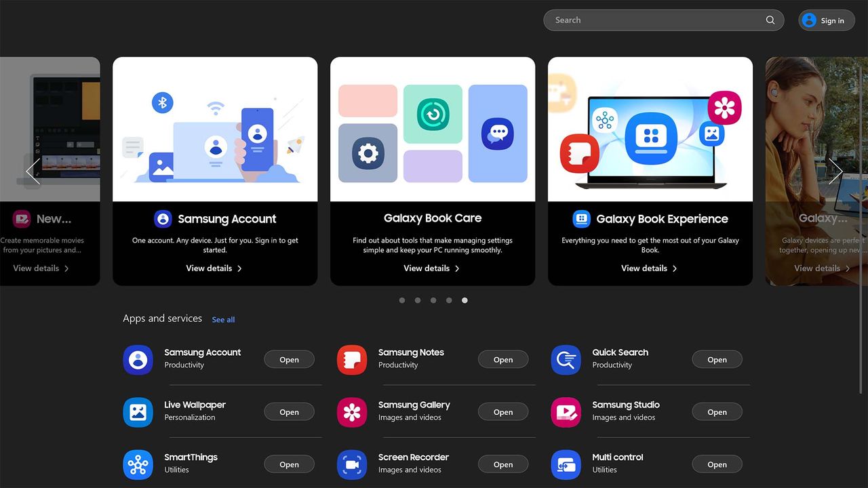Select the third carousel page dot

click(x=433, y=300)
